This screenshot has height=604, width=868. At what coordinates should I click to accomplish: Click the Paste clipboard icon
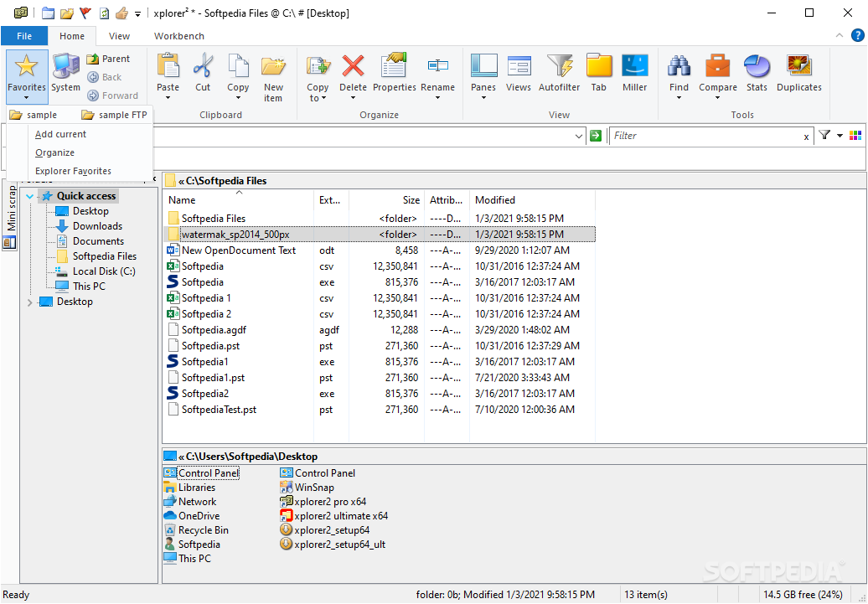coord(168,66)
